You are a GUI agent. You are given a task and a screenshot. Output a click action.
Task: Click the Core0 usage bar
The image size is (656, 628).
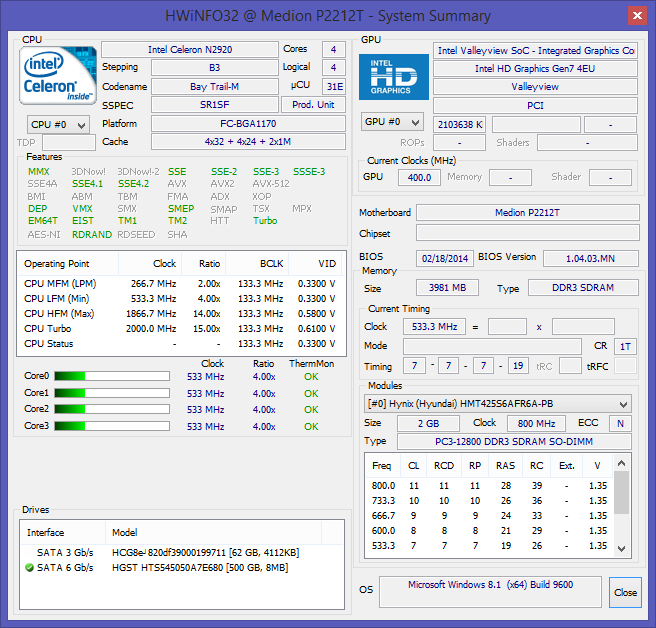(x=112, y=376)
